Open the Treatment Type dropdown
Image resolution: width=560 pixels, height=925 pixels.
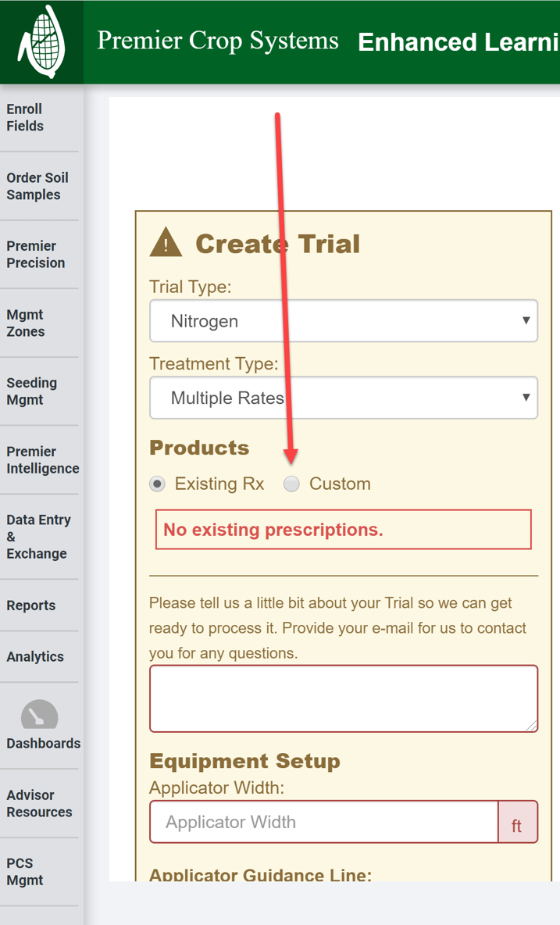pos(344,398)
